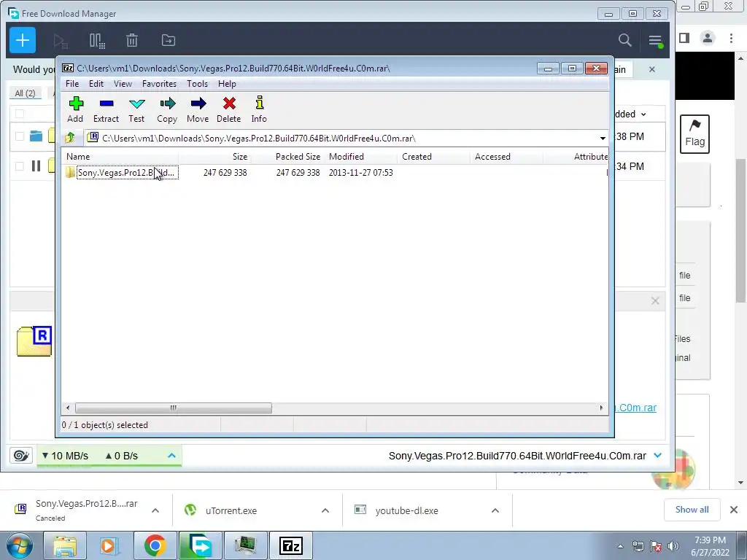Viewport: 747px width, 560px height.
Task: Add a new download in Free Download Manager
Action: [23, 41]
